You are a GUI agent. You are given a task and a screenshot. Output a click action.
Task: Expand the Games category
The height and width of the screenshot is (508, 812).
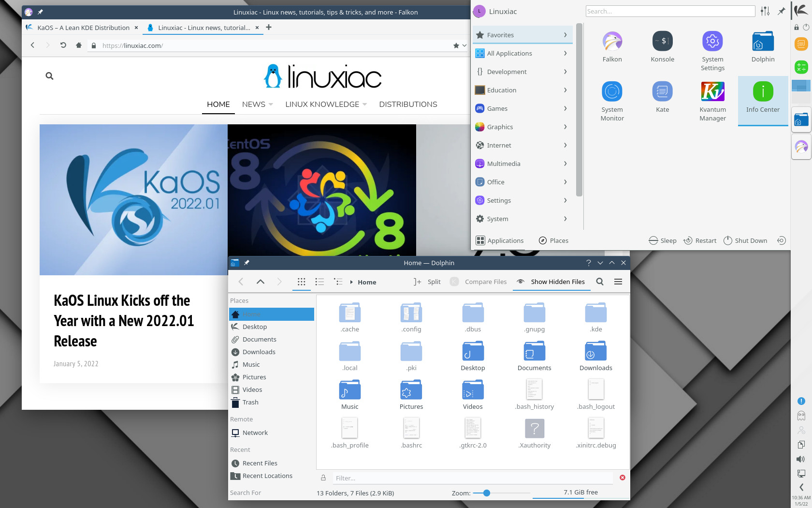[x=522, y=108]
